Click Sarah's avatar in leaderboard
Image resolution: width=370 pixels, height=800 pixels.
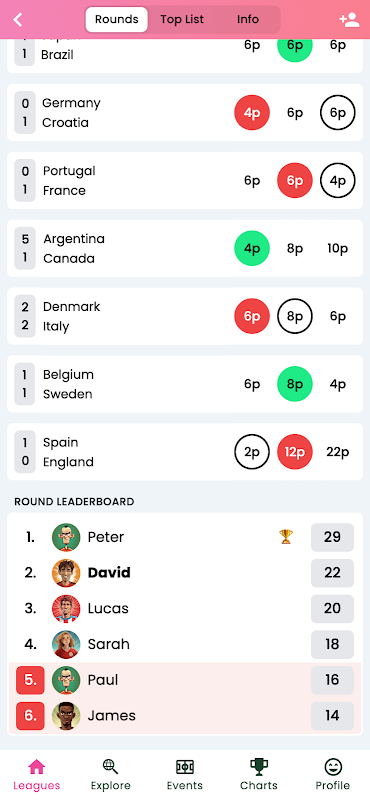(66, 644)
